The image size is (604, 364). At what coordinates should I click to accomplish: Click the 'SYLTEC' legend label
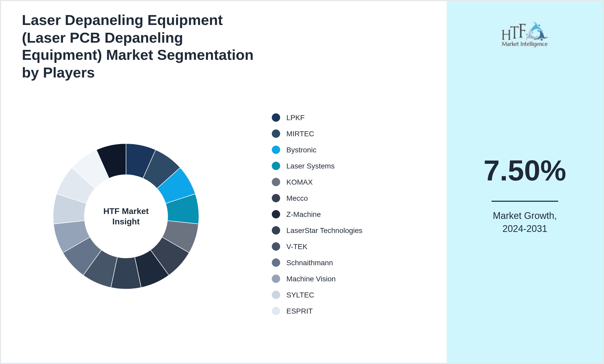click(x=300, y=295)
